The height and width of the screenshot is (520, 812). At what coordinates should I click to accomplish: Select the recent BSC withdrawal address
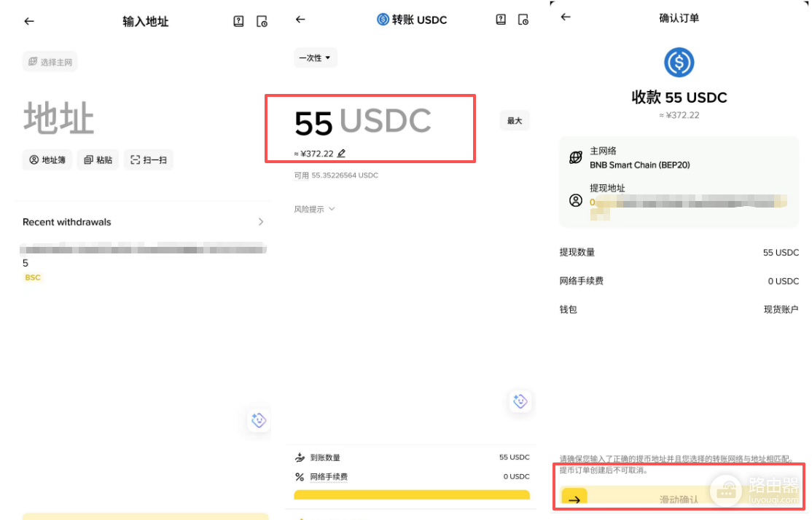click(143, 261)
